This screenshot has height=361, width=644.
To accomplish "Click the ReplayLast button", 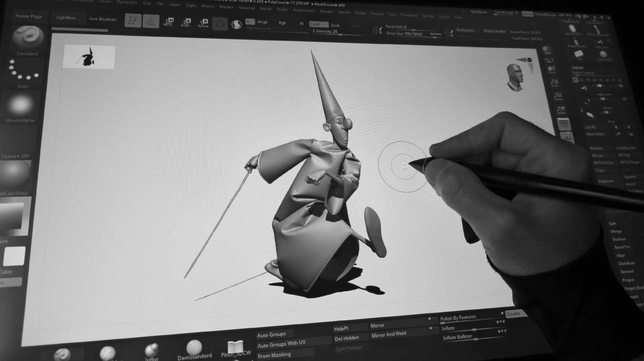I will pyautogui.click(x=465, y=30).
